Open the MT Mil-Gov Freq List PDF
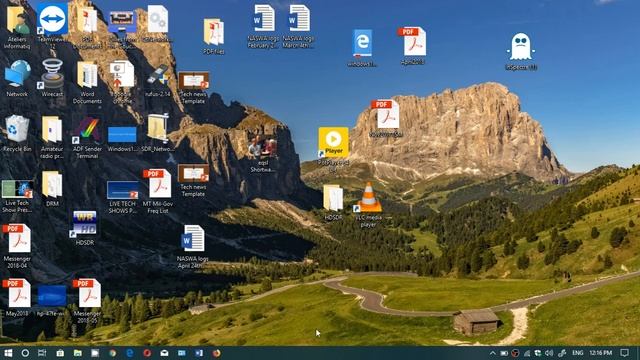The height and width of the screenshot is (360, 640). click(158, 191)
